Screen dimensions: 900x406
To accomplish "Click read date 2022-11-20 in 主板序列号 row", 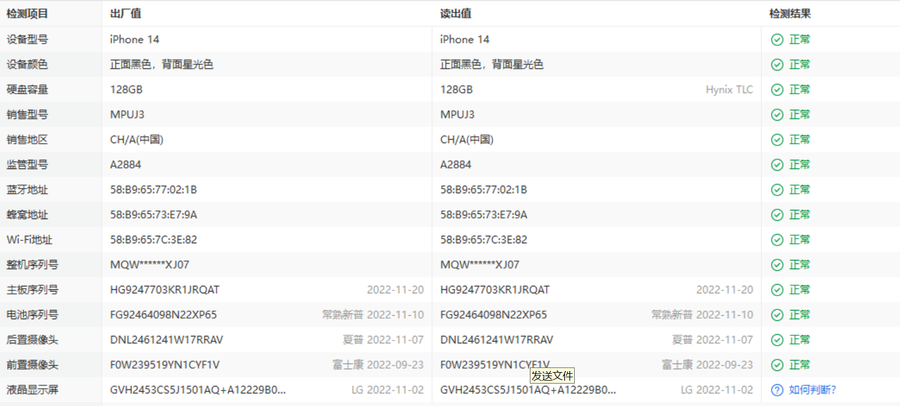I will pos(725,290).
